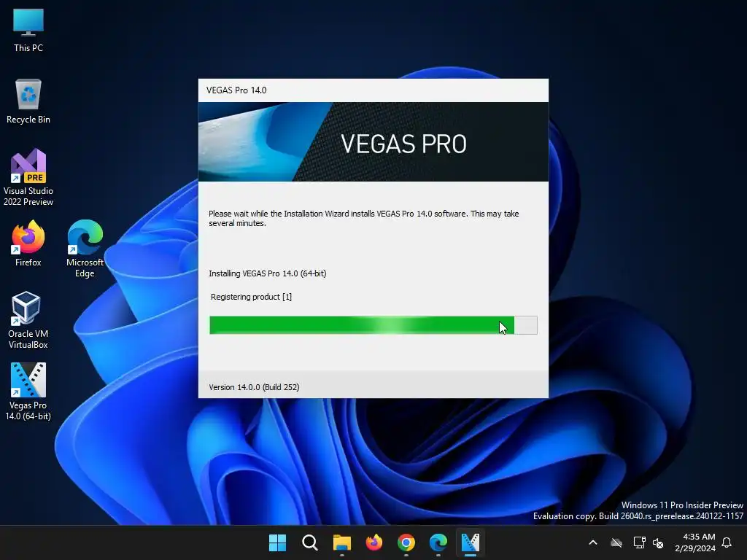The image size is (747, 560).
Task: Open taskbar Search
Action: (x=309, y=542)
